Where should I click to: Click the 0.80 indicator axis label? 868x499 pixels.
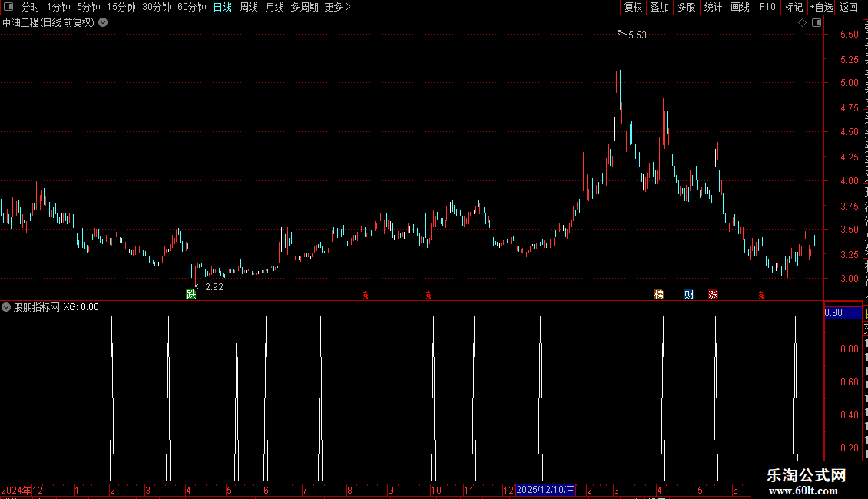pos(849,349)
